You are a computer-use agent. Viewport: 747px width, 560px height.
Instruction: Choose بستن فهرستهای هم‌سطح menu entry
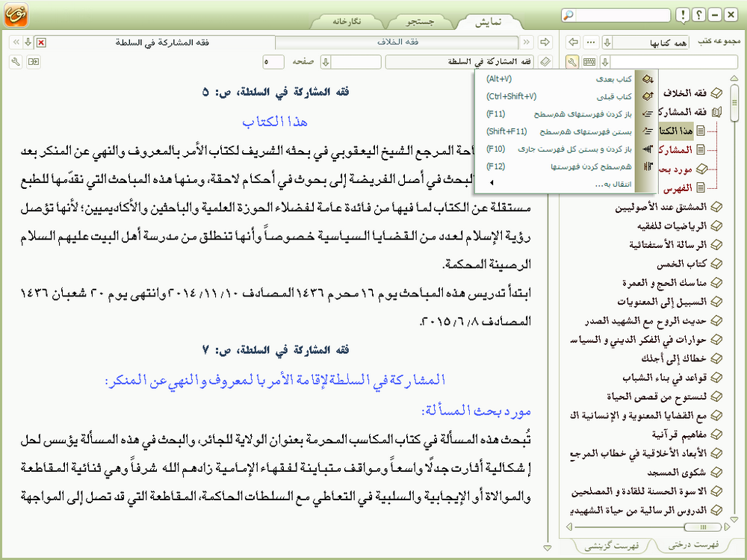click(558, 131)
